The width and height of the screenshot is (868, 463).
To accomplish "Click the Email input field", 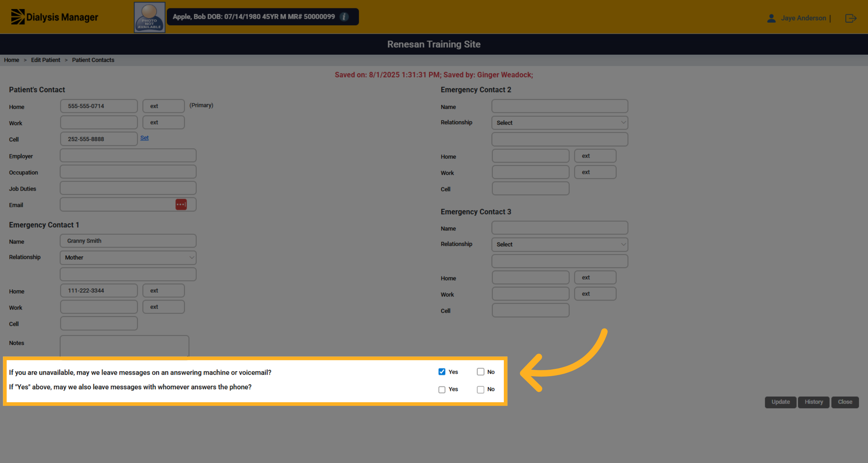I will [128, 204].
